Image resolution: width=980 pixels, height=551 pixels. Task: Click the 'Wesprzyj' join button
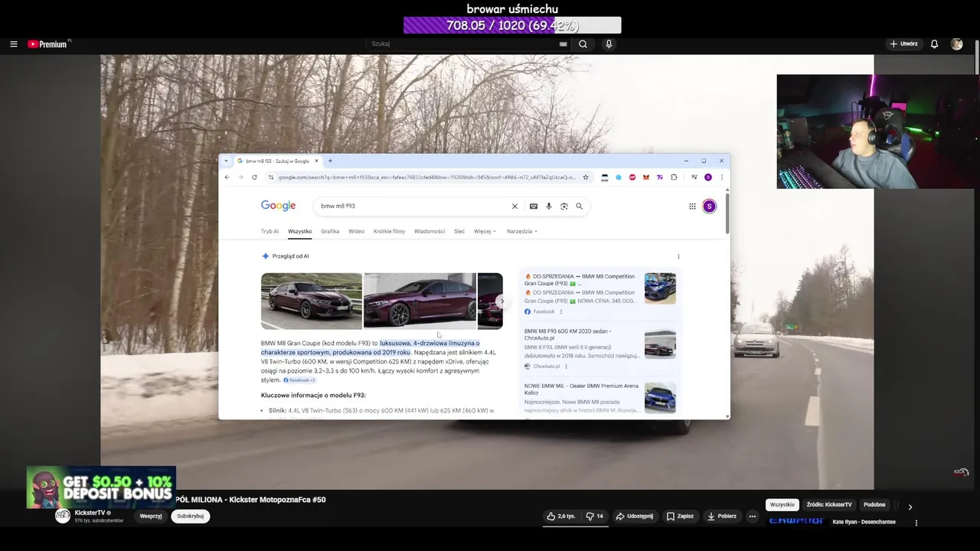(x=151, y=516)
